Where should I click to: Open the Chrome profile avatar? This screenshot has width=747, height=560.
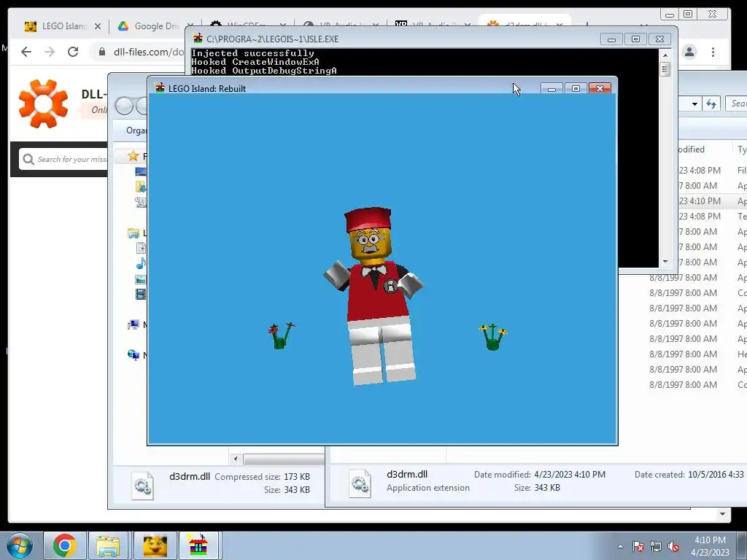tap(689, 52)
